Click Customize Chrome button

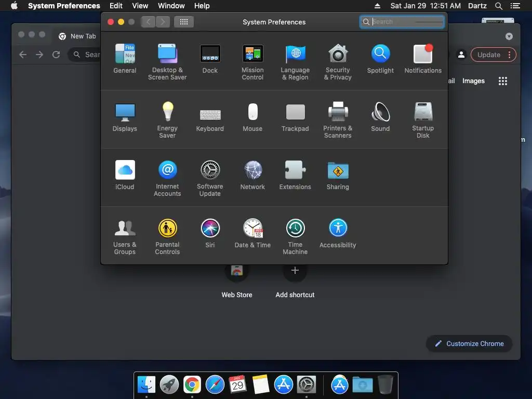pyautogui.click(x=469, y=344)
